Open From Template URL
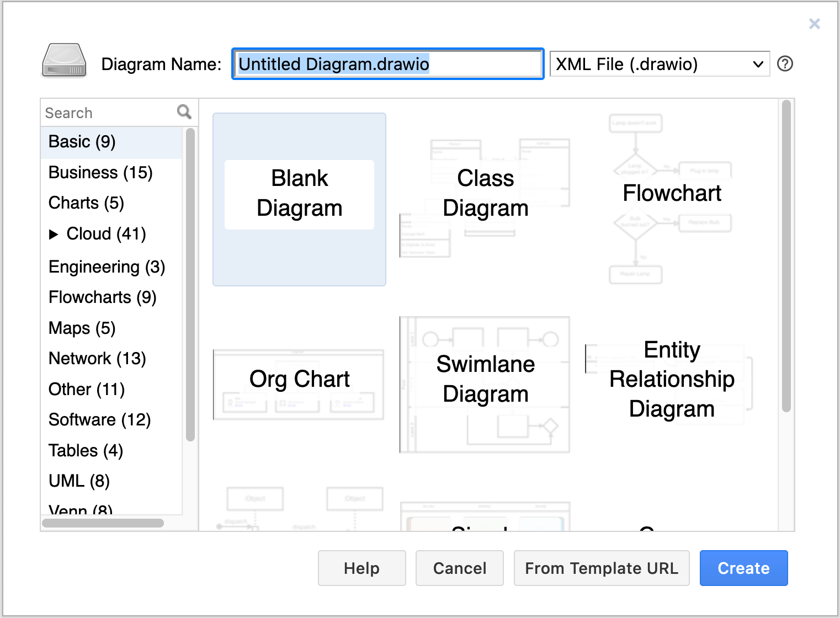Screen dimensions: 840x618 coord(602,568)
